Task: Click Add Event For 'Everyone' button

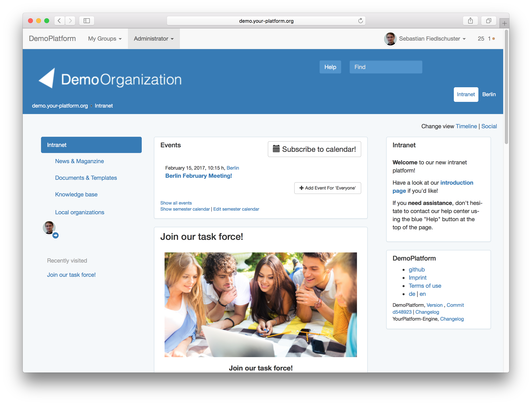Action: (x=327, y=188)
